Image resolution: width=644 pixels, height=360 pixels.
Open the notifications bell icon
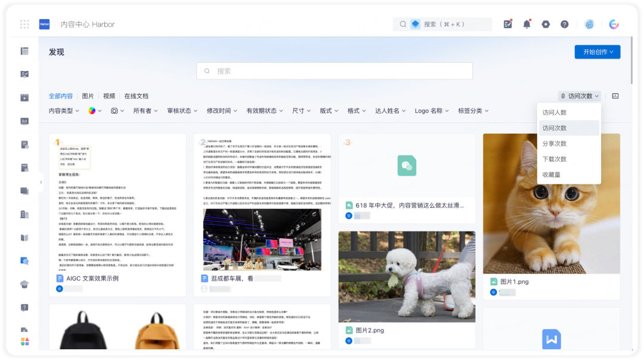point(527,24)
